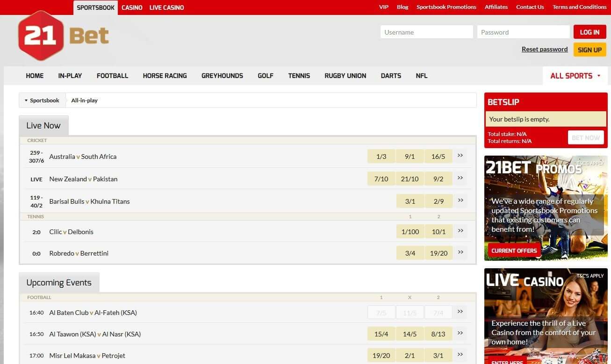The image size is (611, 364).
Task: Expand more markets for Al Taawon v Al Nasr
Action: 460,333
